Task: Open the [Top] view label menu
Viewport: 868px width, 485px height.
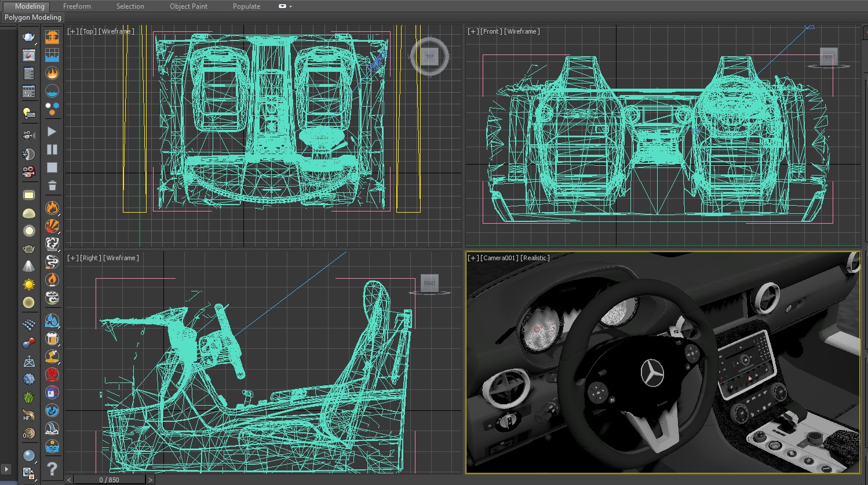Action: click(x=88, y=31)
